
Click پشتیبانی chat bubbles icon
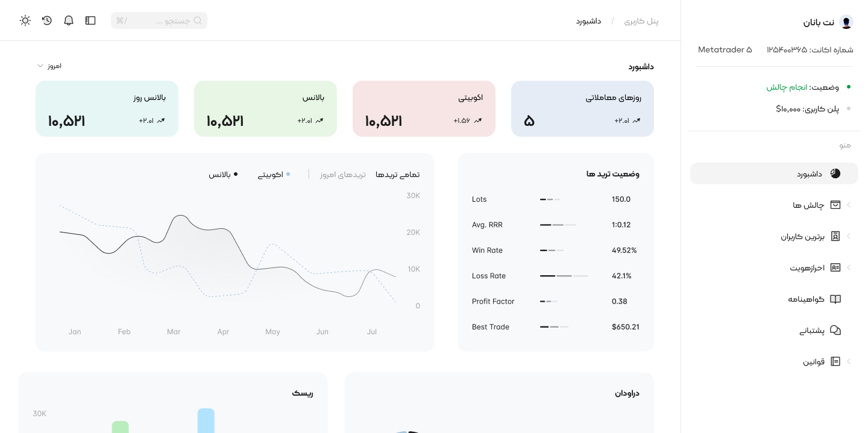click(x=835, y=330)
